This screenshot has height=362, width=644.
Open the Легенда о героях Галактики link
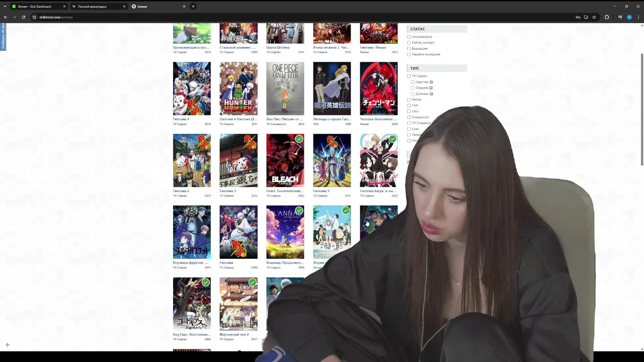pyautogui.click(x=332, y=119)
